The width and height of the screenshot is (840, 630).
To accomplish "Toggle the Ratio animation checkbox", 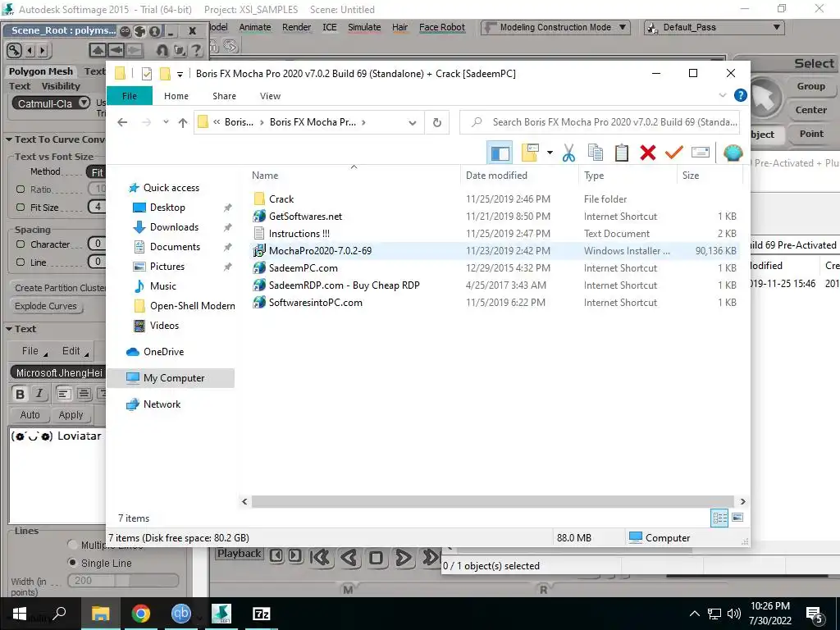I will (x=21, y=189).
